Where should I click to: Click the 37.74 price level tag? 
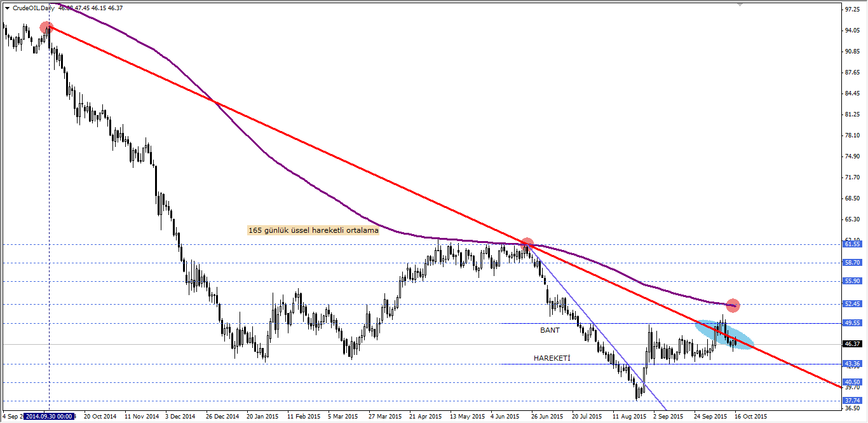click(x=852, y=401)
